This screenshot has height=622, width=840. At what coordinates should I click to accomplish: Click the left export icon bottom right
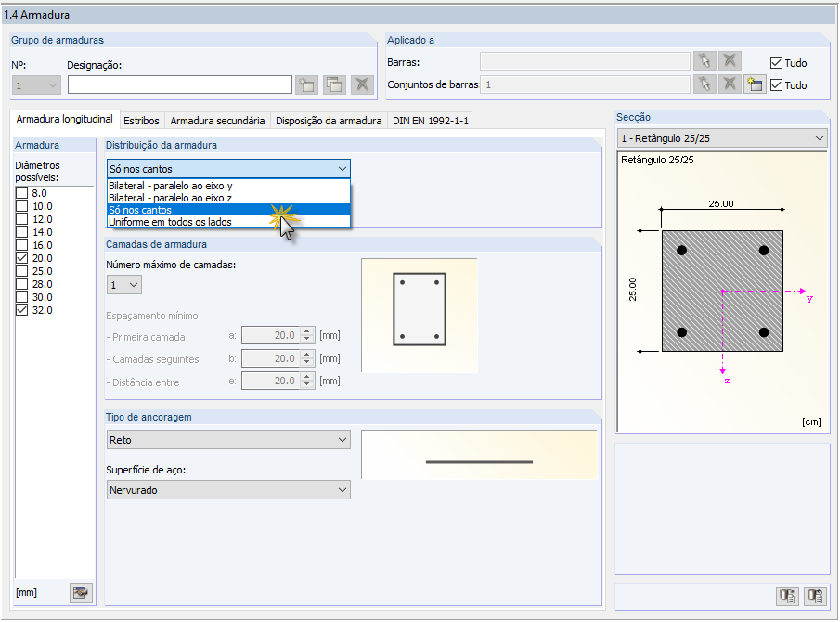pos(787,596)
